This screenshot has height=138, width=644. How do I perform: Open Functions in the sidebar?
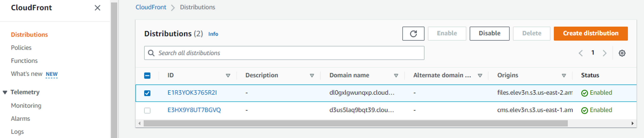pyautogui.click(x=24, y=61)
